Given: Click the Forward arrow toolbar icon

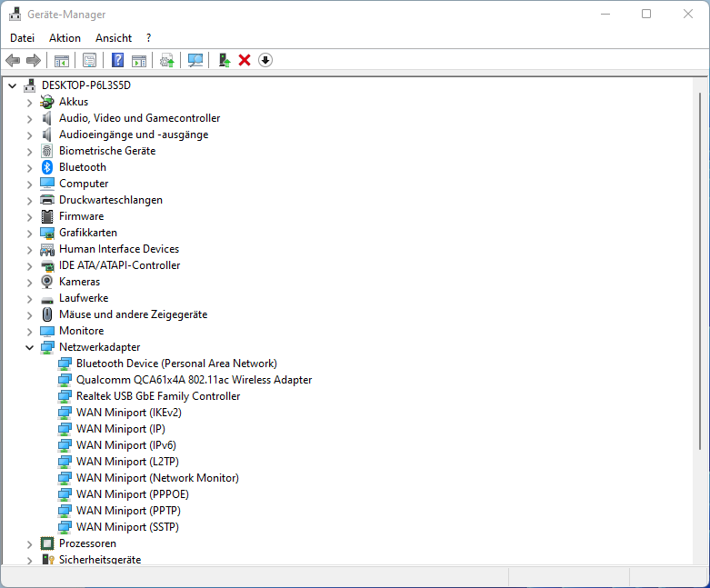Looking at the screenshot, I should [34, 60].
